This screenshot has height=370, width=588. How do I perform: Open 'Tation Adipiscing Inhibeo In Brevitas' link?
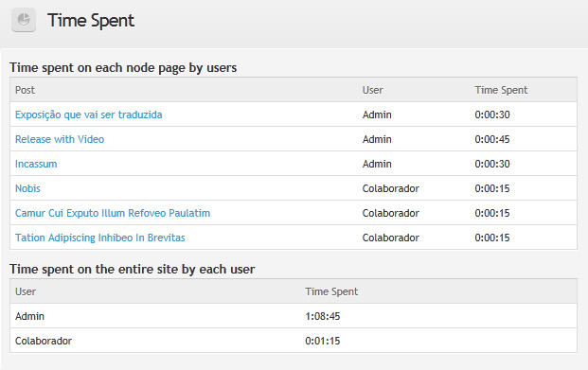pyautogui.click(x=100, y=238)
